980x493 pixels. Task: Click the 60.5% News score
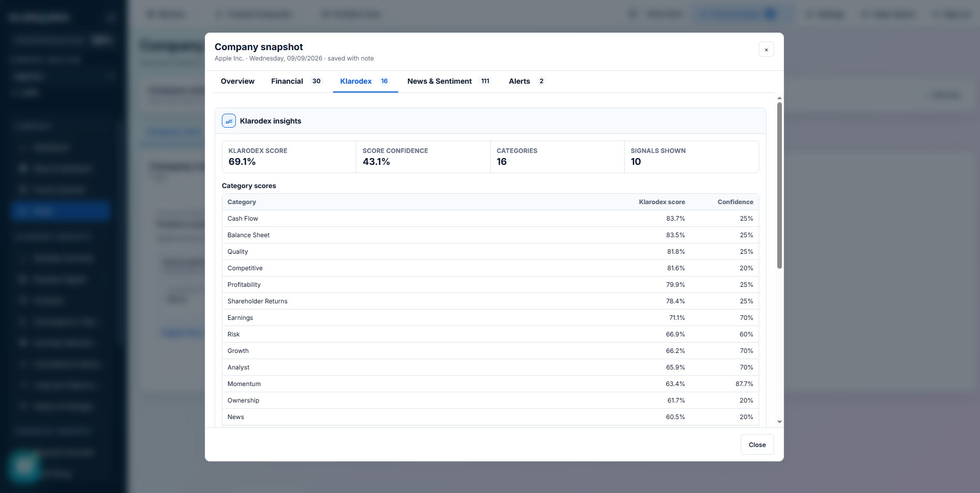pos(675,417)
